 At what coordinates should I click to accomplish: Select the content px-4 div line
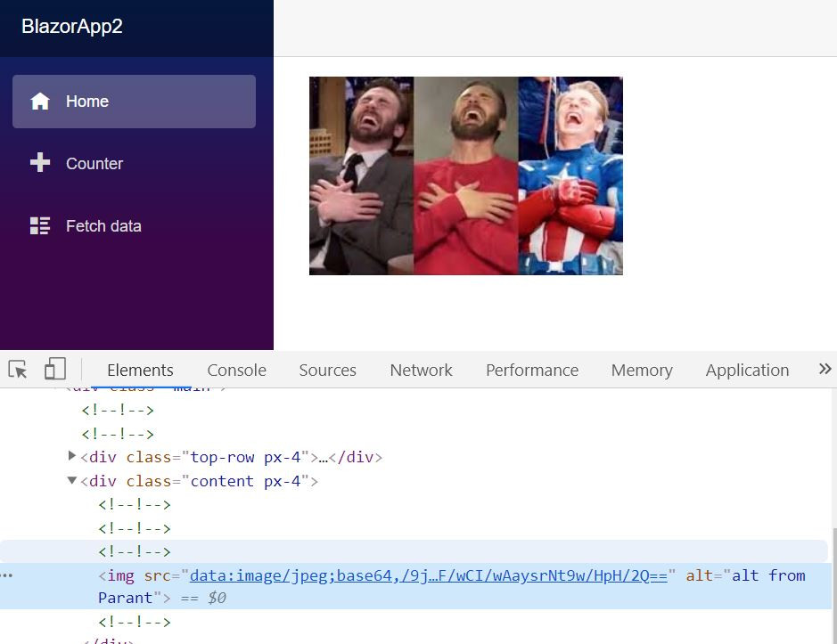[x=199, y=481]
